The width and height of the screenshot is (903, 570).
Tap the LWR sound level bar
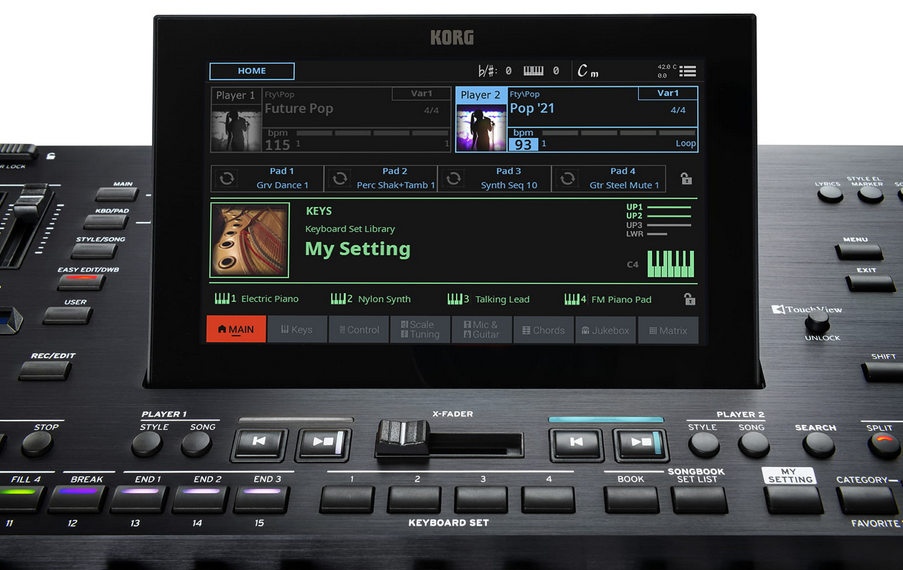tap(657, 234)
